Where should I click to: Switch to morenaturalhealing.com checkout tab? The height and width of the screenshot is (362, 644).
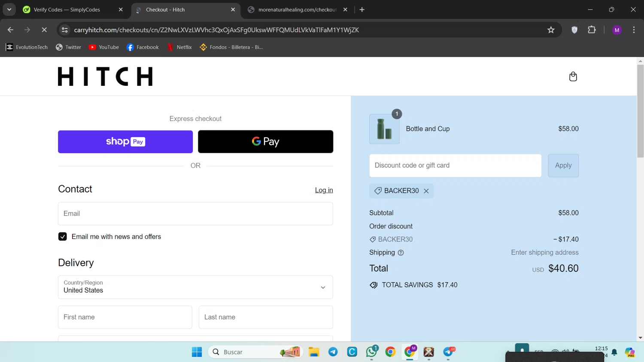[297, 9]
